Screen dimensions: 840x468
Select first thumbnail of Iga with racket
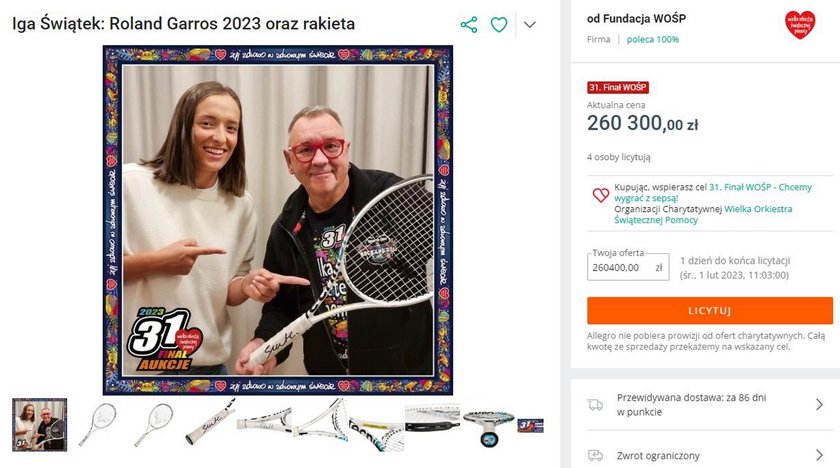(x=40, y=425)
